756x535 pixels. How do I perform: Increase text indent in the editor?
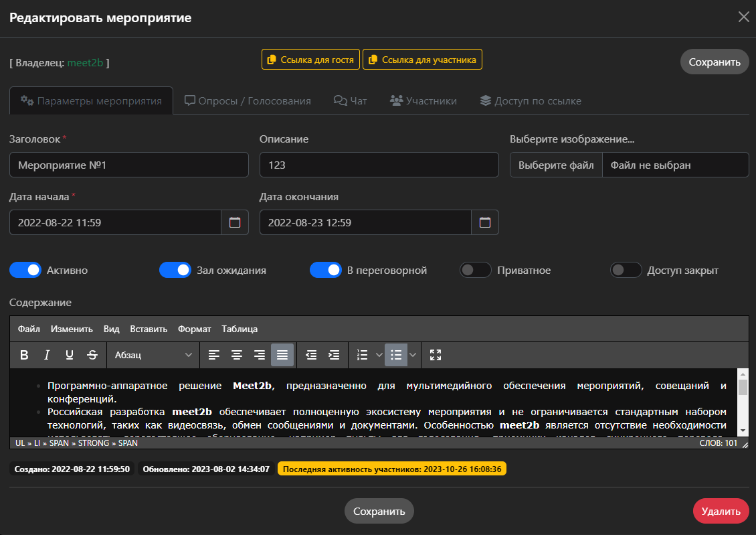tap(334, 355)
